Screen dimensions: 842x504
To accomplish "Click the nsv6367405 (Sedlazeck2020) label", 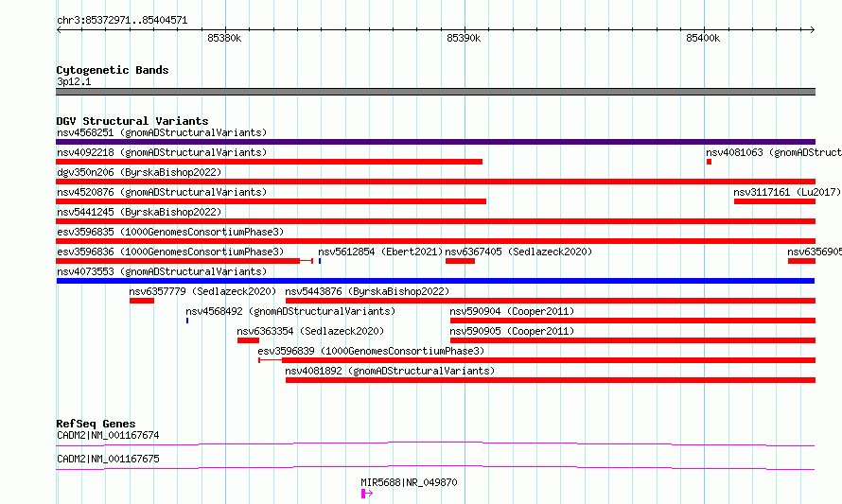I will tap(518, 252).
